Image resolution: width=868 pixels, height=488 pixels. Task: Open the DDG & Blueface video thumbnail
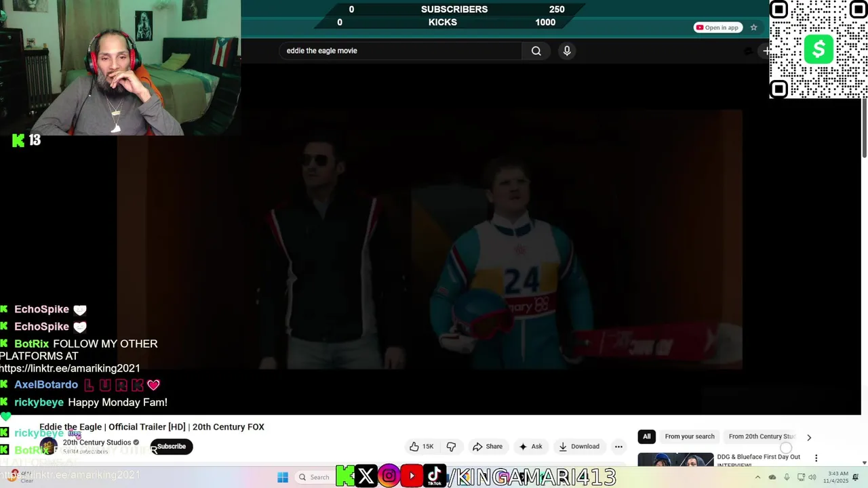(675, 460)
